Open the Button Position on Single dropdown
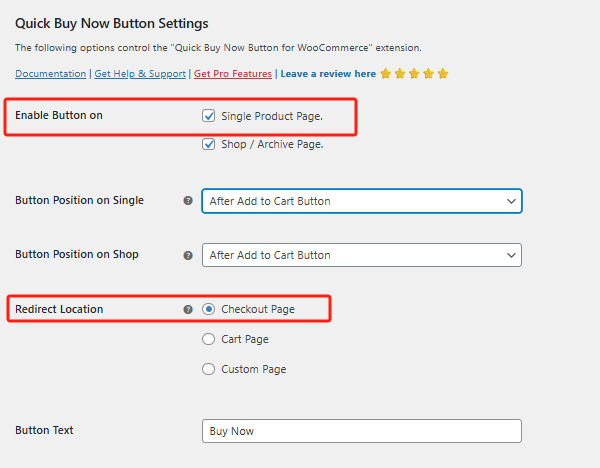 [361, 201]
